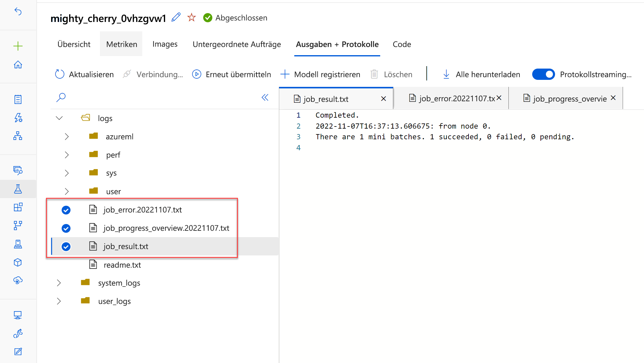Uncheck job_result.txt checkbox
644x363 pixels.
point(66,247)
